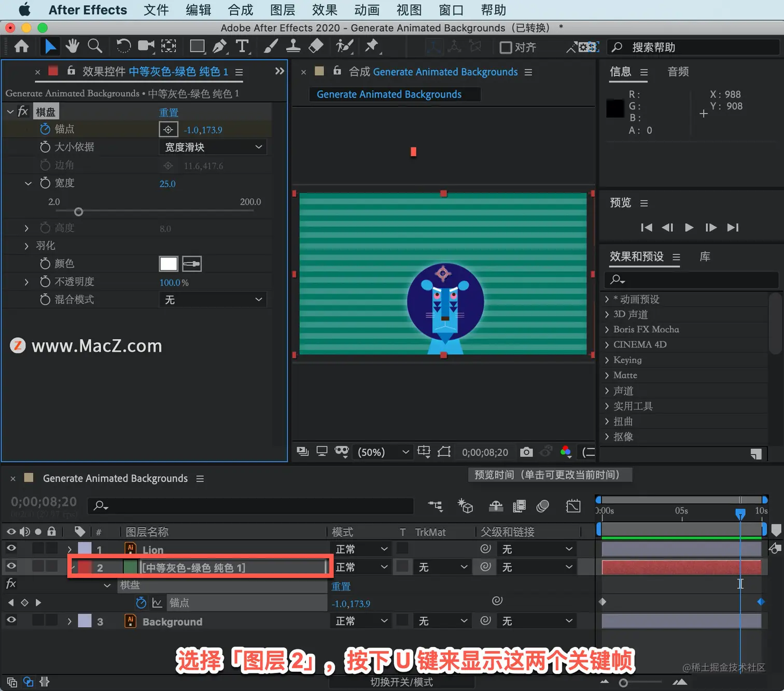Screen dimensions: 784x691
Task: Click the keyframe diamond at timeline end
Action: pyautogui.click(x=761, y=602)
